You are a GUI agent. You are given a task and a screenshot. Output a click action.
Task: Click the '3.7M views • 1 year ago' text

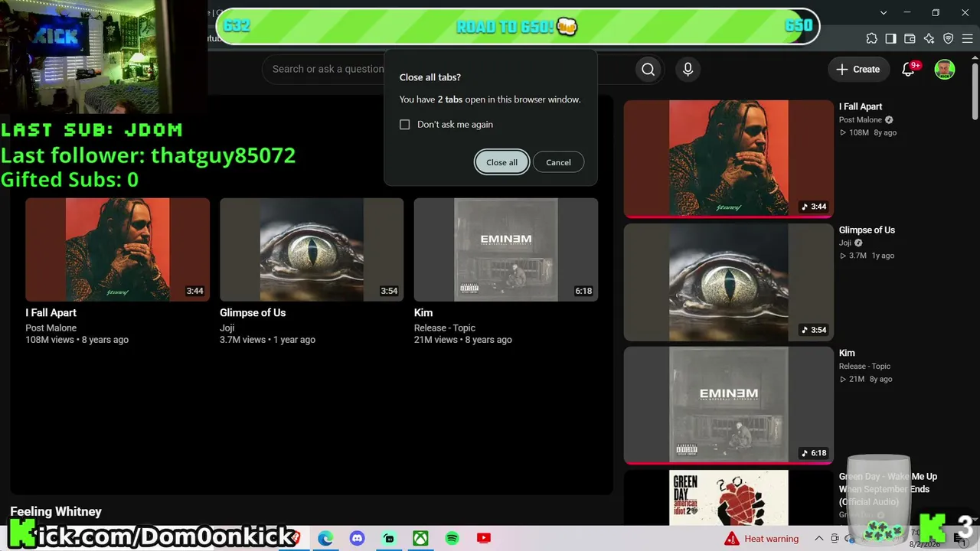(x=267, y=340)
